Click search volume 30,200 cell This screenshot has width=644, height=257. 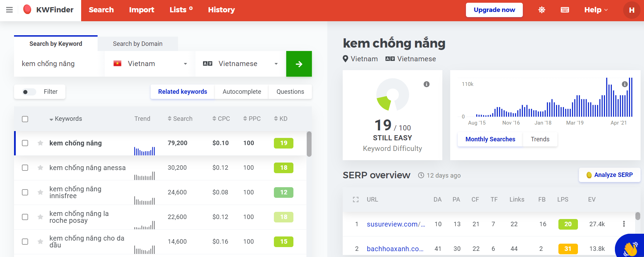pyautogui.click(x=177, y=168)
